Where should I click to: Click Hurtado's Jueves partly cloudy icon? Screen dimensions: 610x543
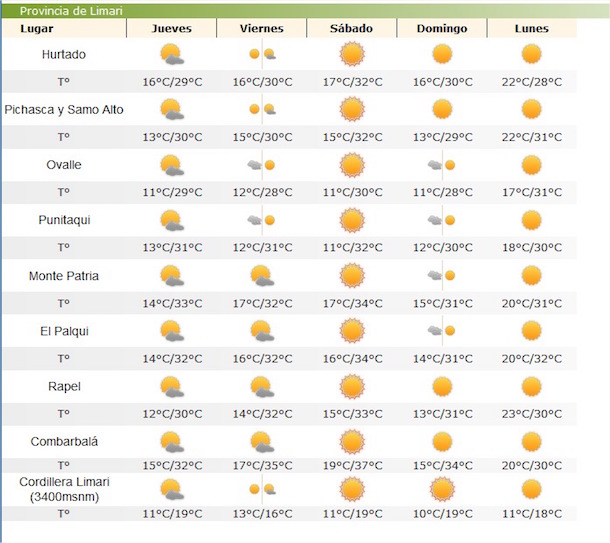171,54
